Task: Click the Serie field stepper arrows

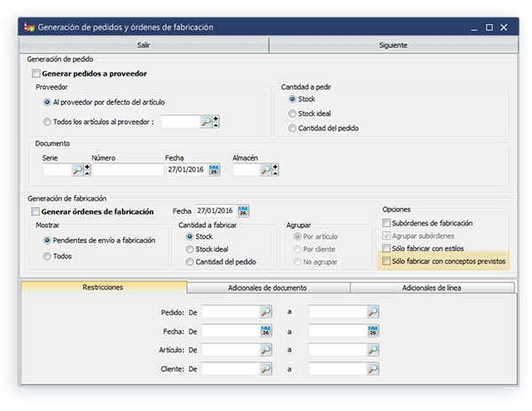Action: click(87, 170)
